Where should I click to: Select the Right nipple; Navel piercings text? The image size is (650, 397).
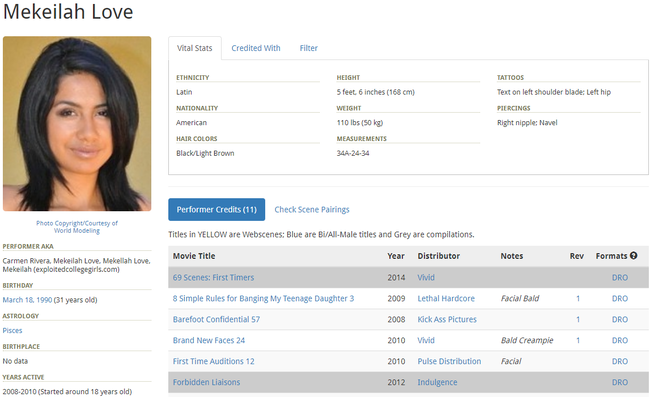[x=527, y=122]
